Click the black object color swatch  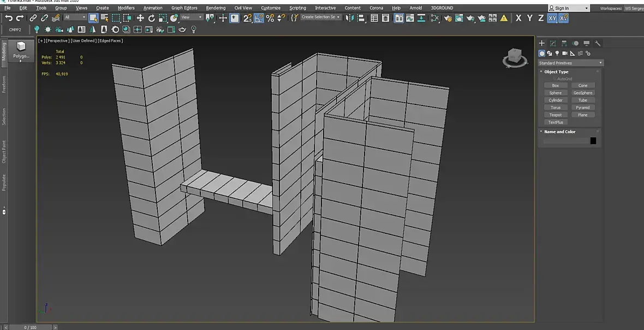point(593,140)
